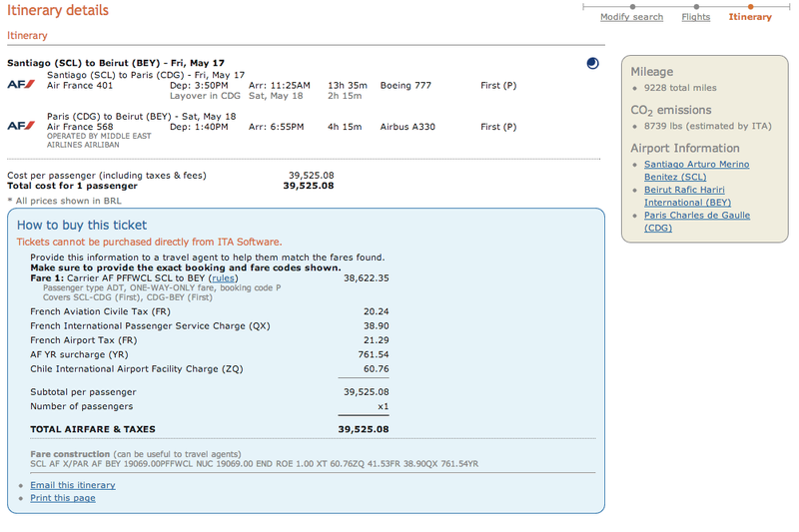Click the Air France logo for flight 568
The height and width of the screenshot is (532, 799).
click(x=21, y=126)
